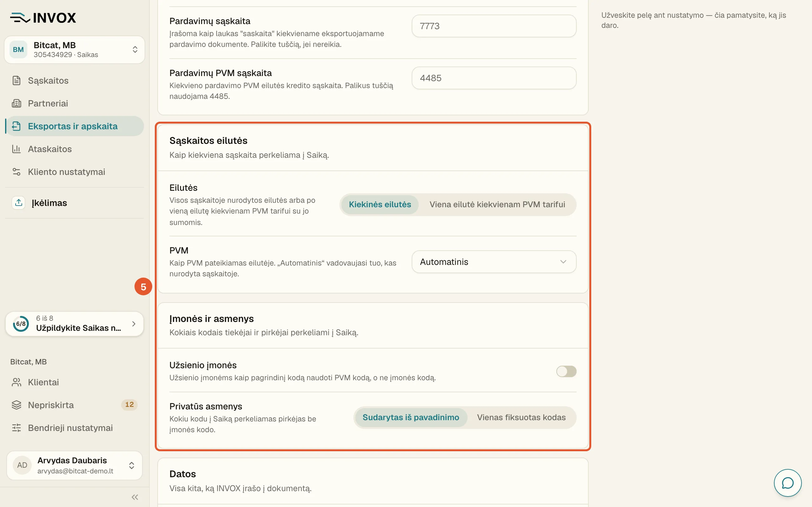Collapse the sidebar with double-chevron icon
This screenshot has width=812, height=507.
135,497
